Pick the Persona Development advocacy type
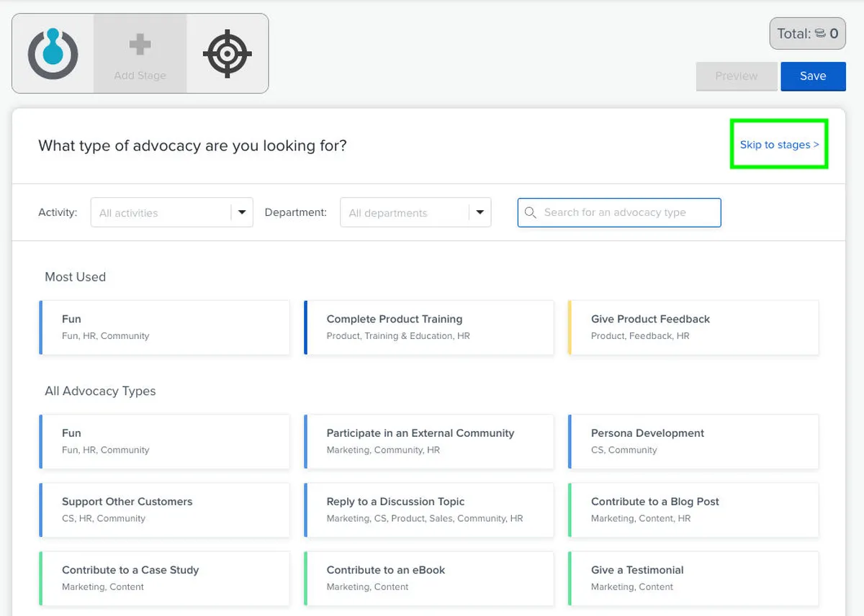This screenshot has width=864, height=616. [693, 441]
